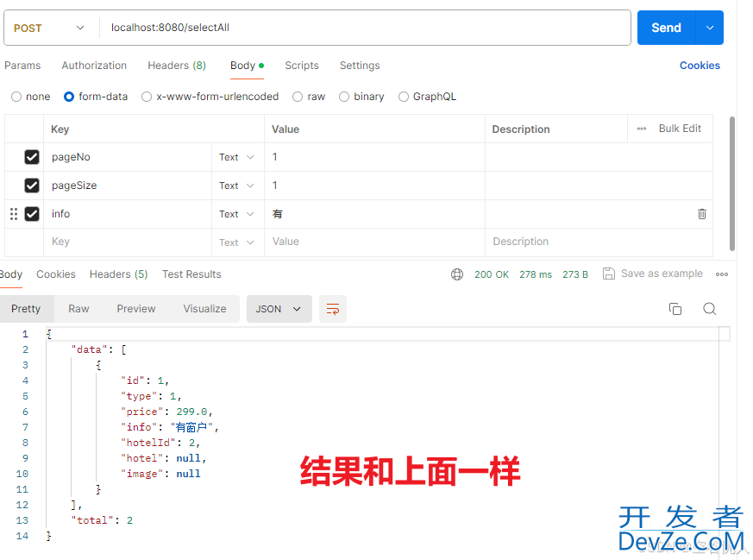Open the Cookies link at top right

tap(700, 66)
